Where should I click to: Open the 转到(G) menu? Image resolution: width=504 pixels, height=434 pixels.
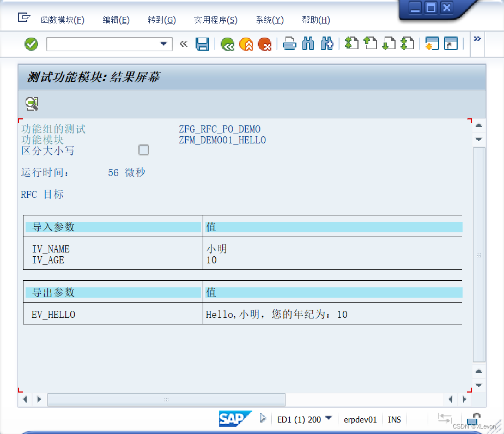pos(161,20)
